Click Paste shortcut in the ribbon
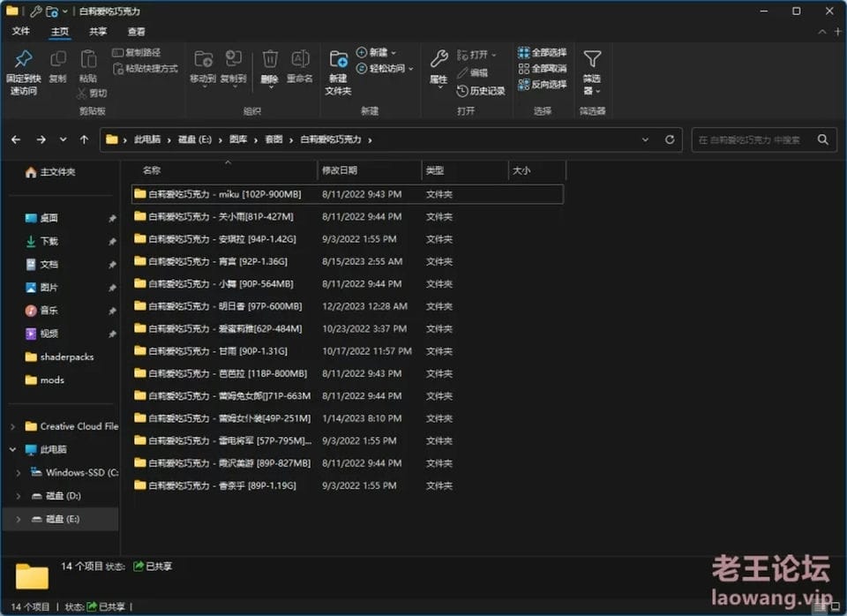This screenshot has width=847, height=616. point(145,69)
